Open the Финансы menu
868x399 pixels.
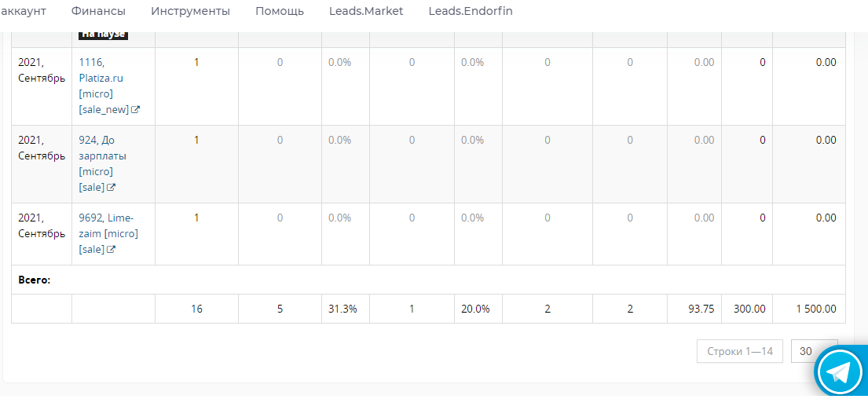[x=98, y=11]
